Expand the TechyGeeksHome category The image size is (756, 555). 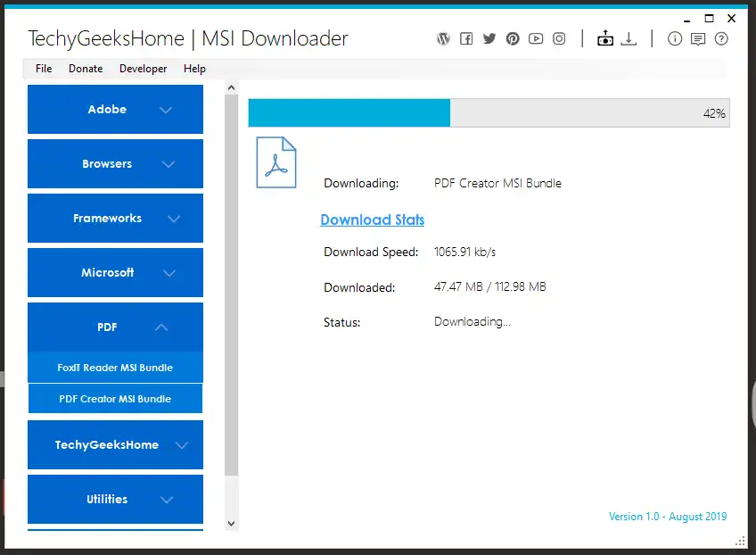pyautogui.click(x=115, y=445)
